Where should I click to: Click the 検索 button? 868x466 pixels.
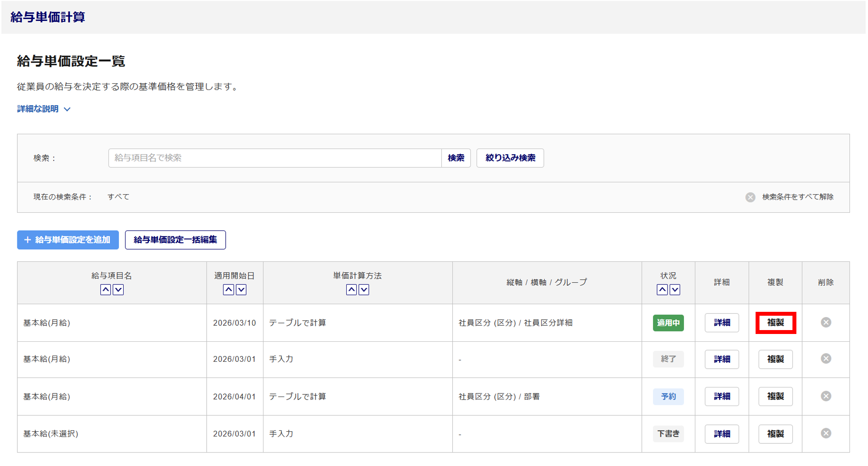coord(456,158)
